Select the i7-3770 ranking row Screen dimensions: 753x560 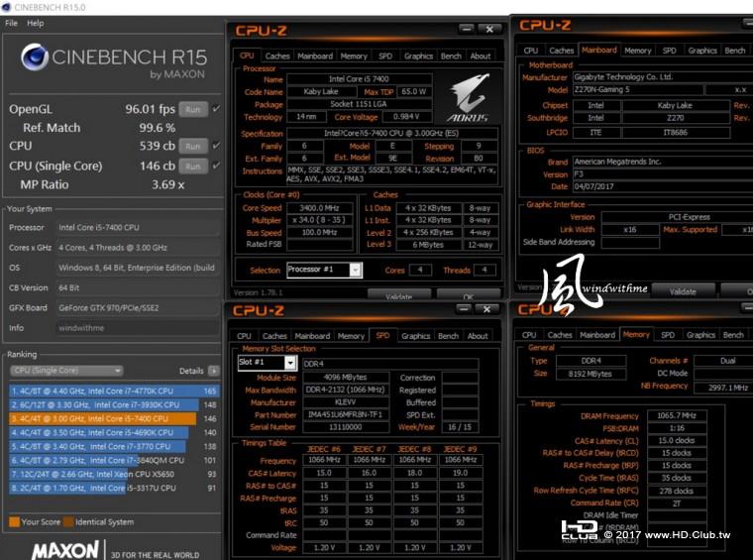click(x=114, y=447)
